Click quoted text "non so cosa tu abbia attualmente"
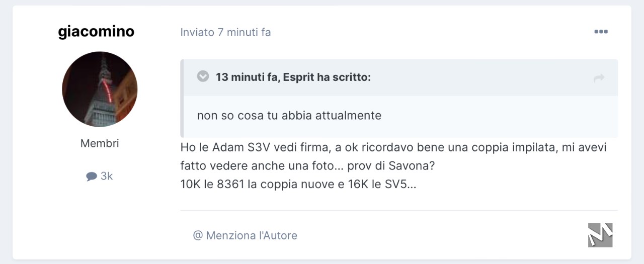644x264 pixels. (x=289, y=115)
